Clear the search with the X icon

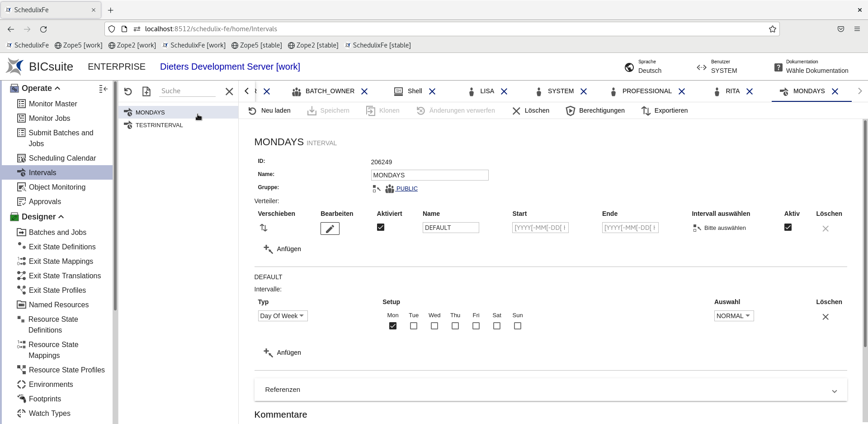(x=229, y=91)
